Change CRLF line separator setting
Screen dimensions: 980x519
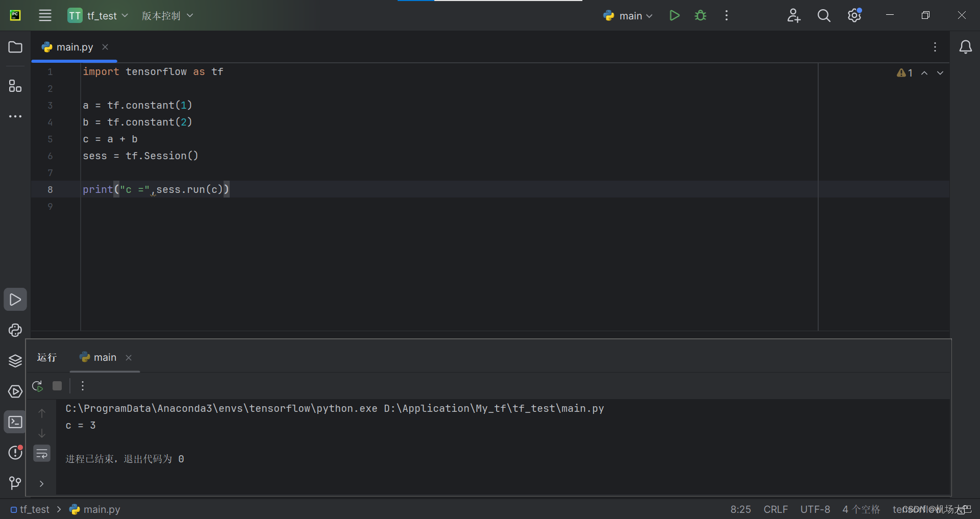[x=776, y=509]
